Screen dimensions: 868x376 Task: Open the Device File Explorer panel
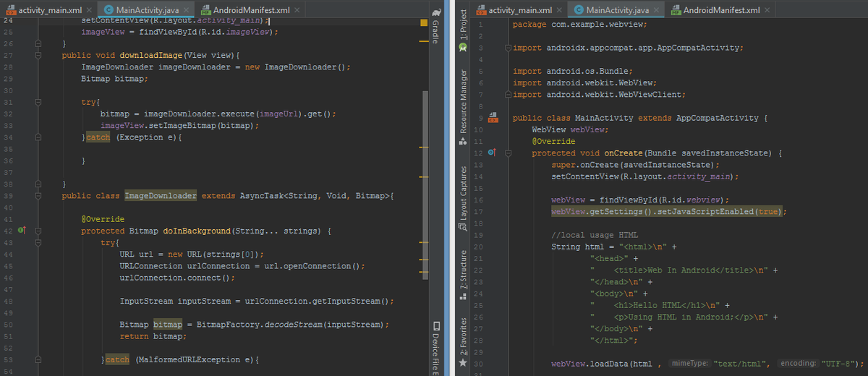[435, 347]
